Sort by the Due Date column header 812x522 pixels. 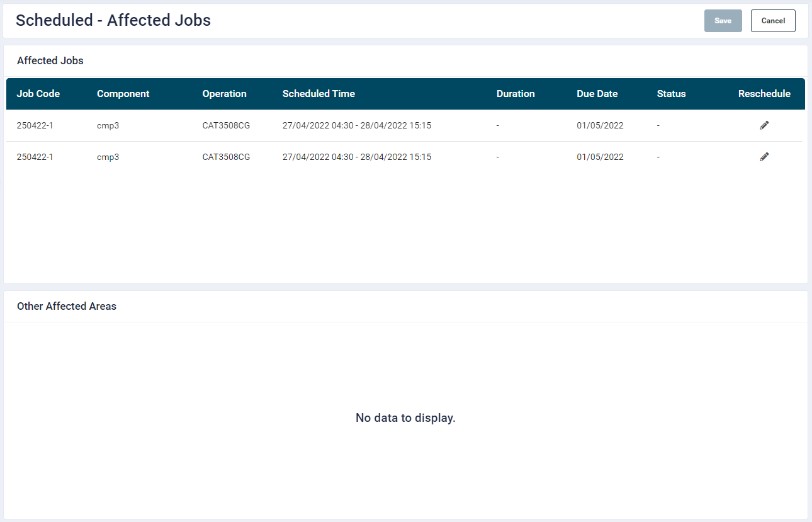[x=597, y=94]
